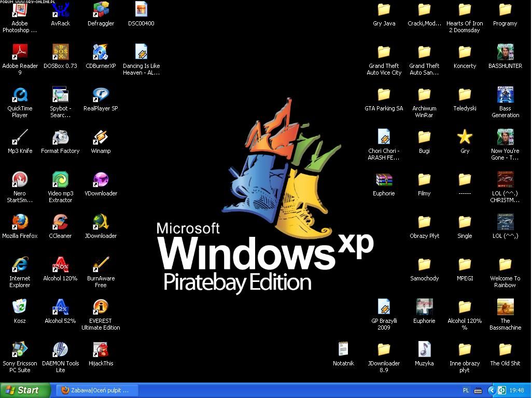Select the MPEGI folder
The width and height of the screenshot is (532, 398).
(465, 264)
